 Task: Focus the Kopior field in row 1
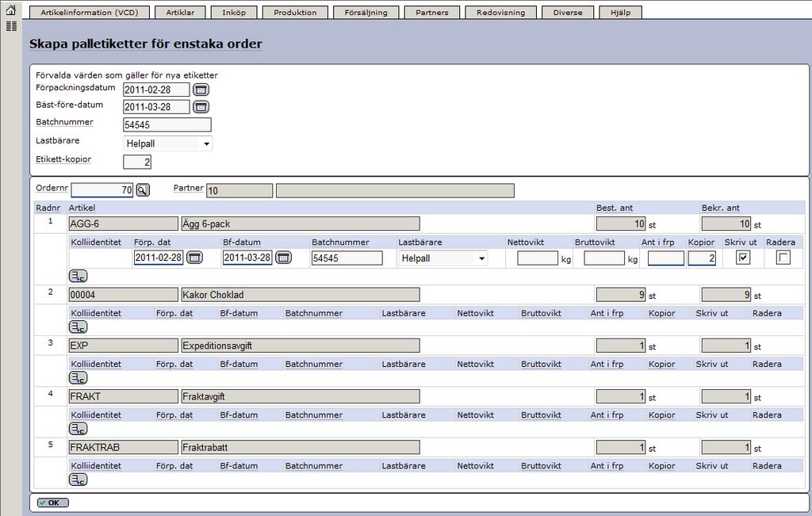(702, 258)
